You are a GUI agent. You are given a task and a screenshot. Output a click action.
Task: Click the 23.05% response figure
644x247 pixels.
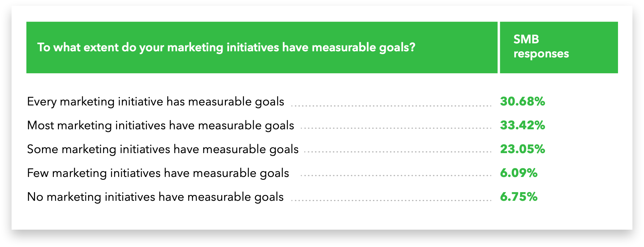coord(522,149)
